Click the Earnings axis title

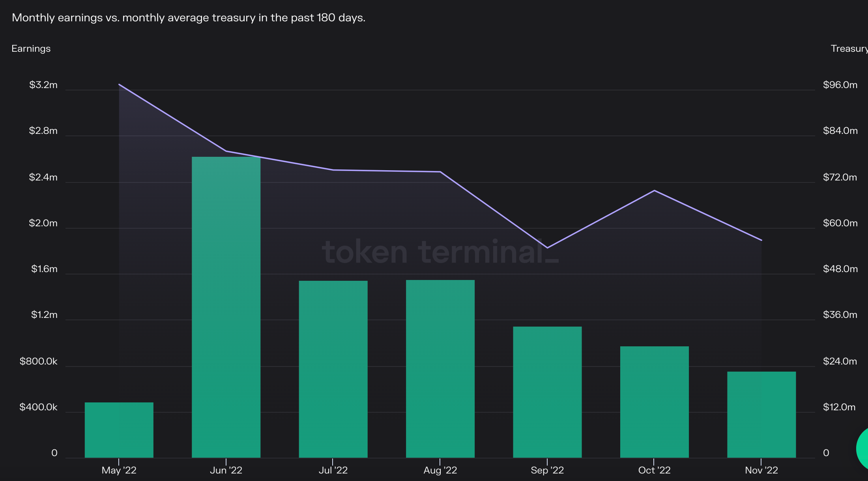click(31, 49)
